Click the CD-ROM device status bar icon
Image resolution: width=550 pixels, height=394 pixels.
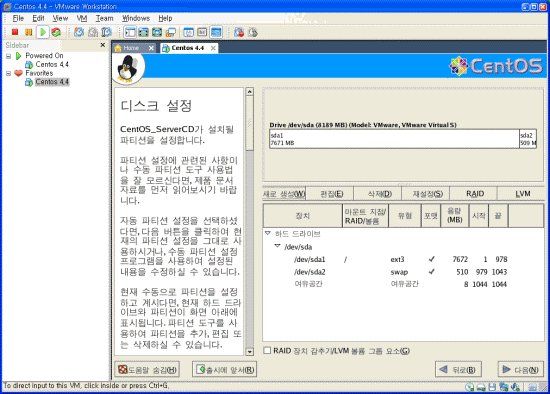(470, 387)
